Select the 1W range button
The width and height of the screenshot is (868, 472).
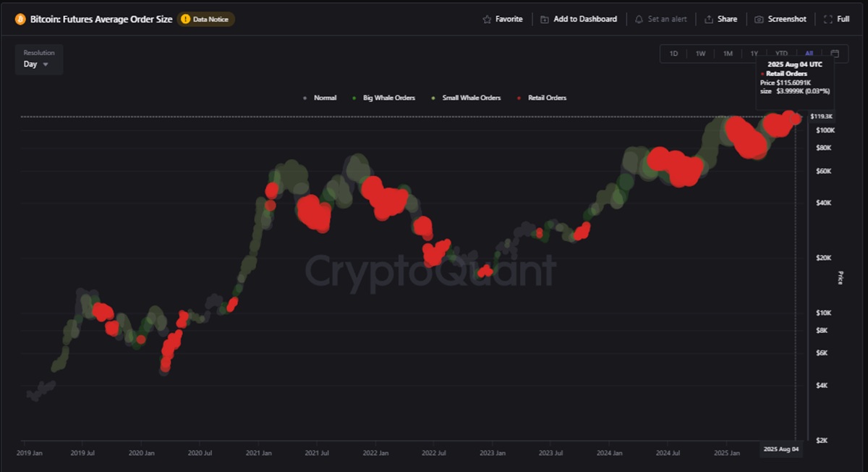click(x=700, y=54)
